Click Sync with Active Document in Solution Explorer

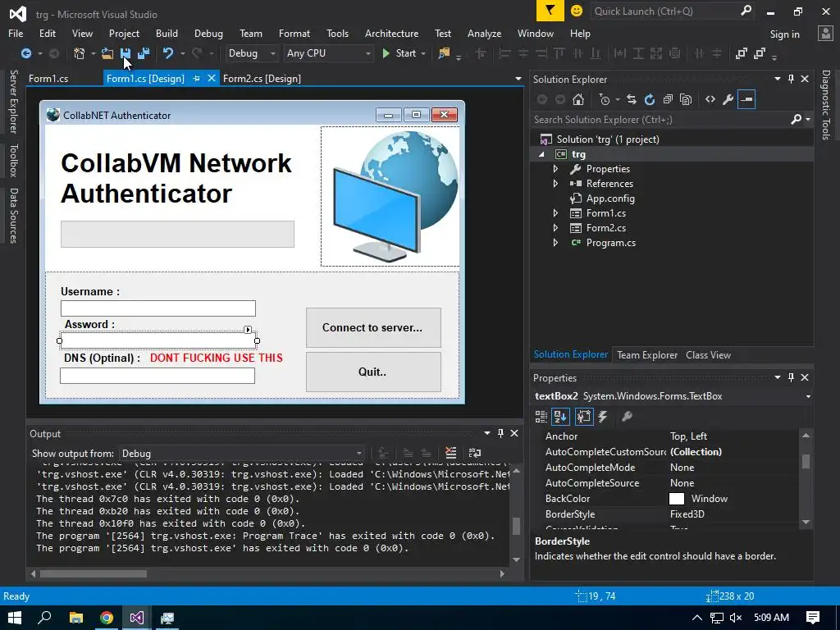coord(632,99)
